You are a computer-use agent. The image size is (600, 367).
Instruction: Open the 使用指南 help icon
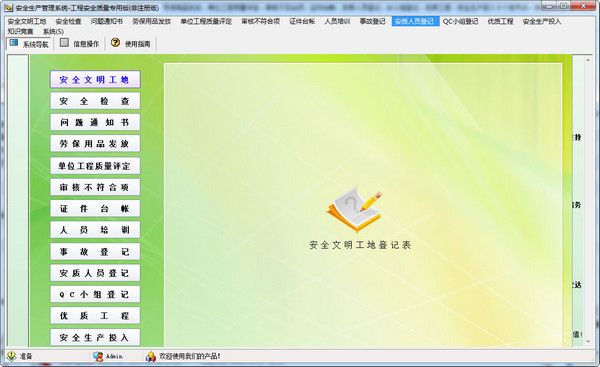click(x=115, y=42)
